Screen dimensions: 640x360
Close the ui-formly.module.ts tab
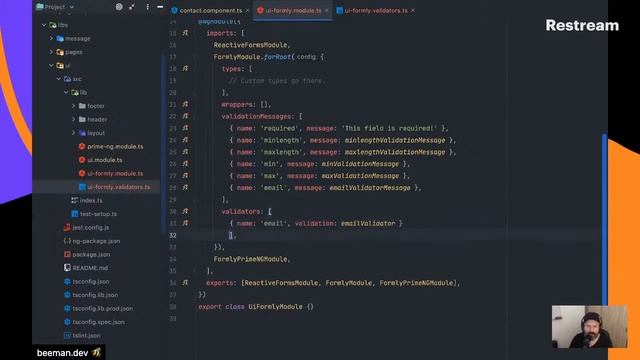point(327,11)
